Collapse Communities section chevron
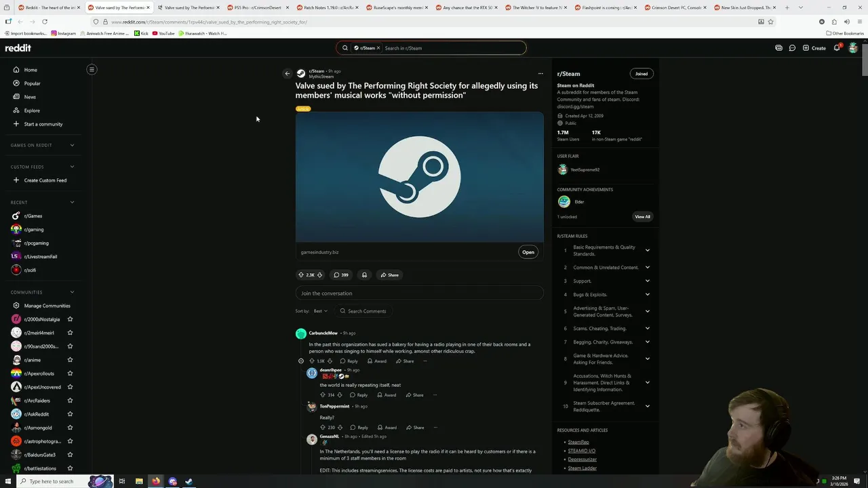 pos(72,292)
